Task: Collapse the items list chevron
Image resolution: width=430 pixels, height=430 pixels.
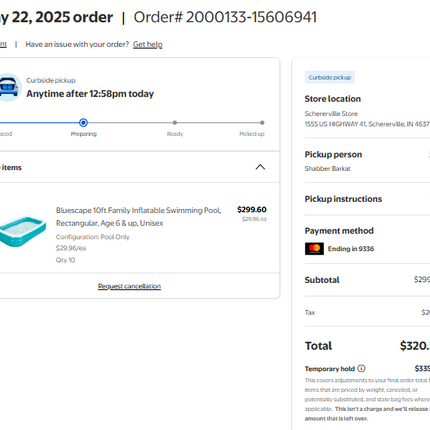Action: pos(260,167)
